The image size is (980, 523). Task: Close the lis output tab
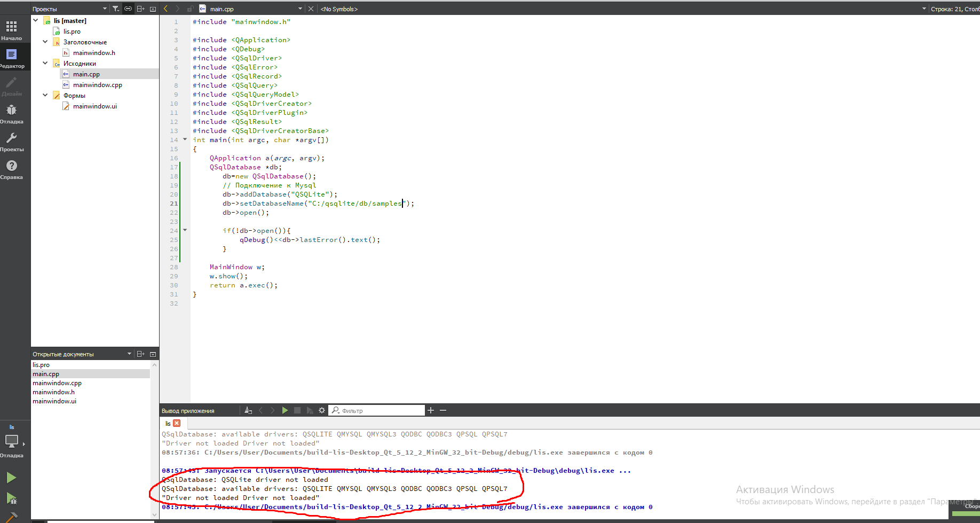pos(177,423)
